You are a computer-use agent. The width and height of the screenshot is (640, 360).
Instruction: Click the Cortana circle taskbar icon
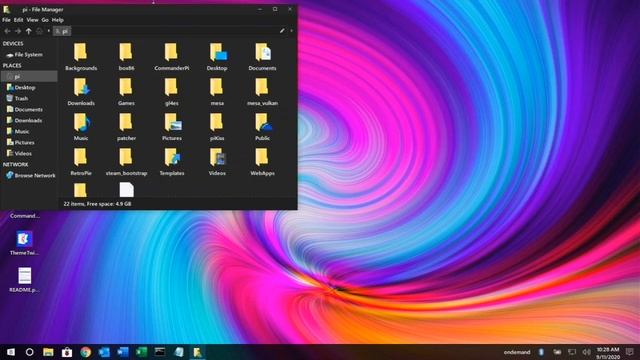click(29, 352)
